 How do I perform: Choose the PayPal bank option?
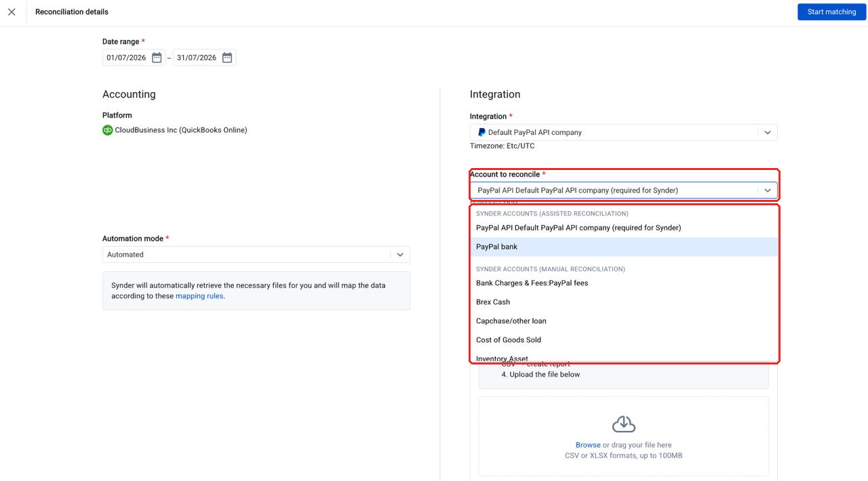coord(624,247)
